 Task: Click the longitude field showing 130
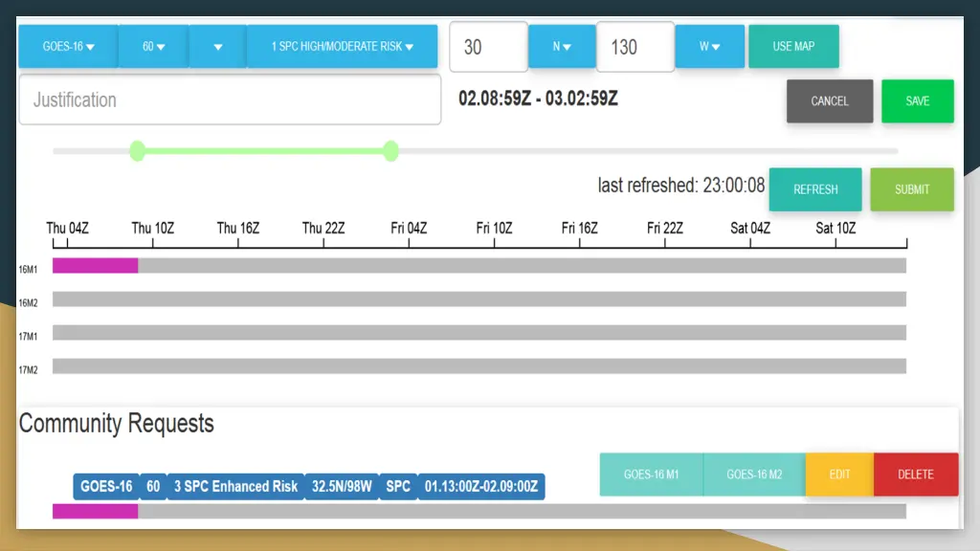[635, 47]
